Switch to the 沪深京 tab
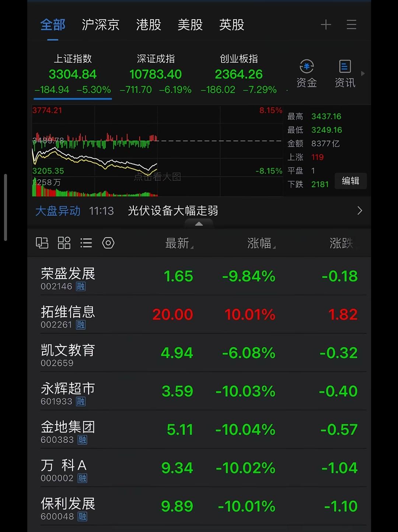 (101, 25)
